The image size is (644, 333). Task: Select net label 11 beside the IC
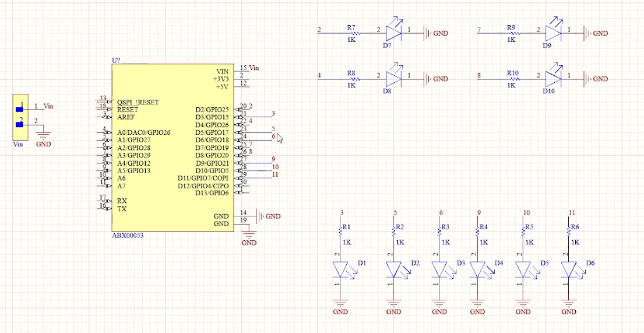point(275,174)
